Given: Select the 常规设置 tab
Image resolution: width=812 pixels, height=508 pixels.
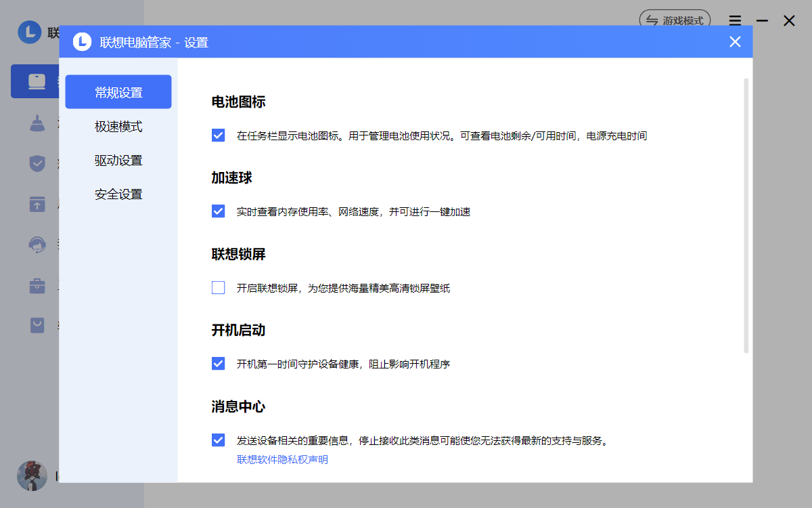Looking at the screenshot, I should tap(118, 92).
